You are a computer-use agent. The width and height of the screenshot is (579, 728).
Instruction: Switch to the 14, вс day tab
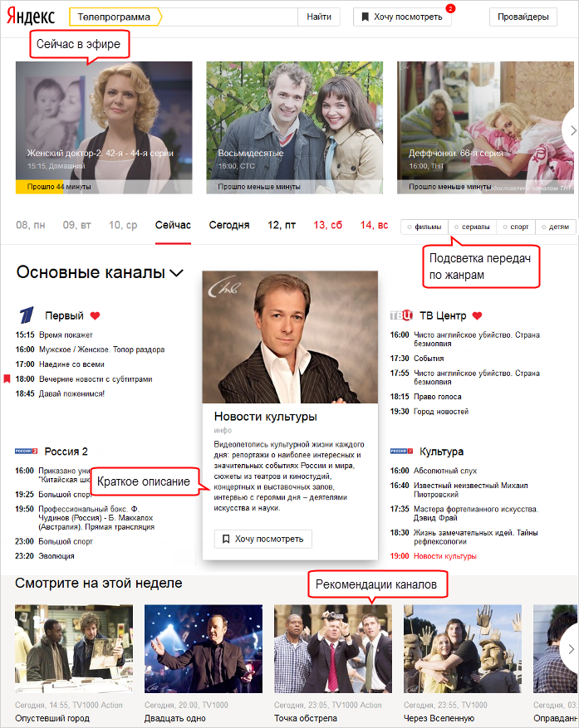(374, 225)
